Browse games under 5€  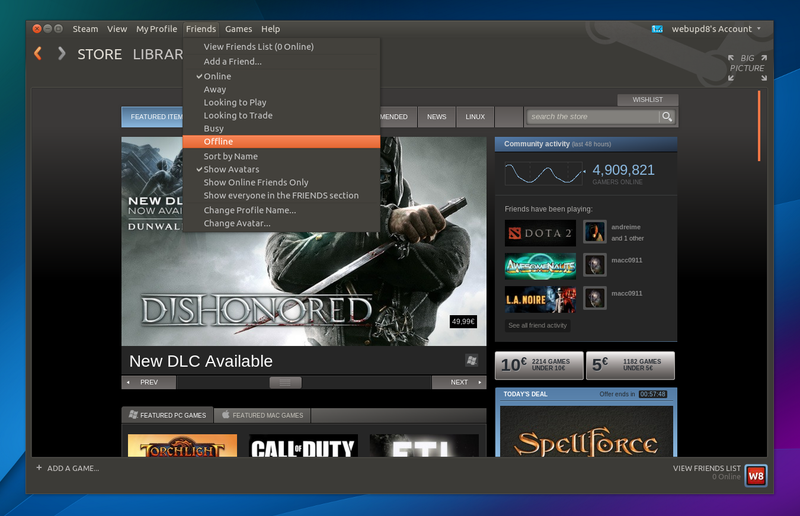[x=630, y=365]
